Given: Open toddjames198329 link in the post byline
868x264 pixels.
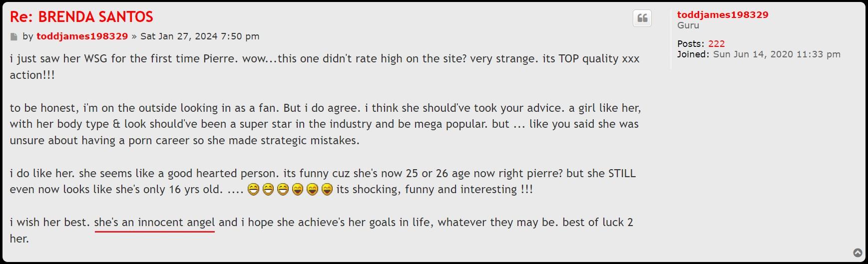Looking at the screenshot, I should click(x=82, y=36).
